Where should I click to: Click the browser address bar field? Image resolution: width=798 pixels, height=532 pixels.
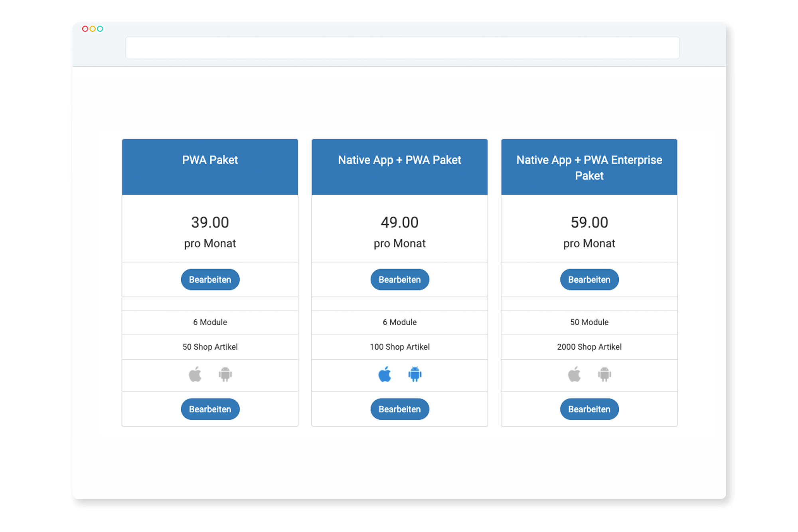(403, 48)
